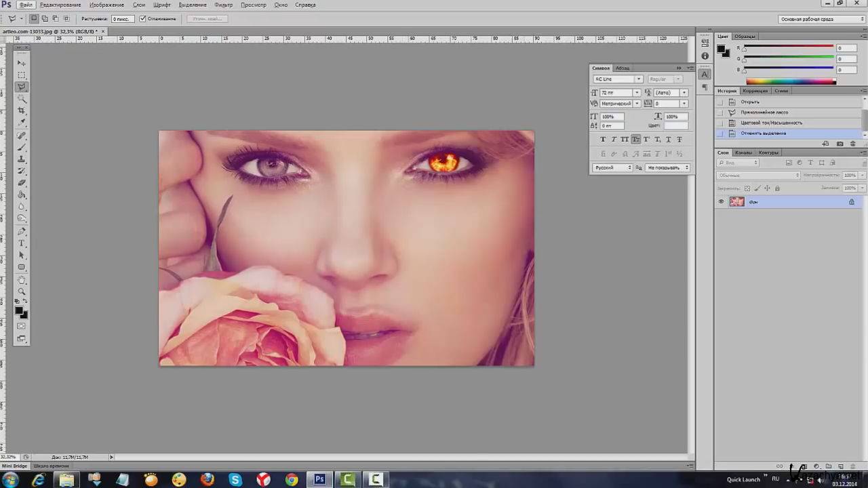Create a new snapshot with the camera icon
The width and height of the screenshot is (868, 488).
click(x=840, y=144)
